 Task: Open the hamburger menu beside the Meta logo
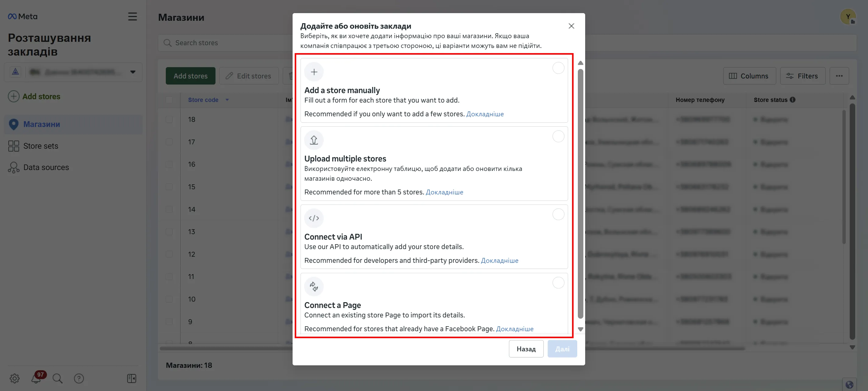[132, 16]
